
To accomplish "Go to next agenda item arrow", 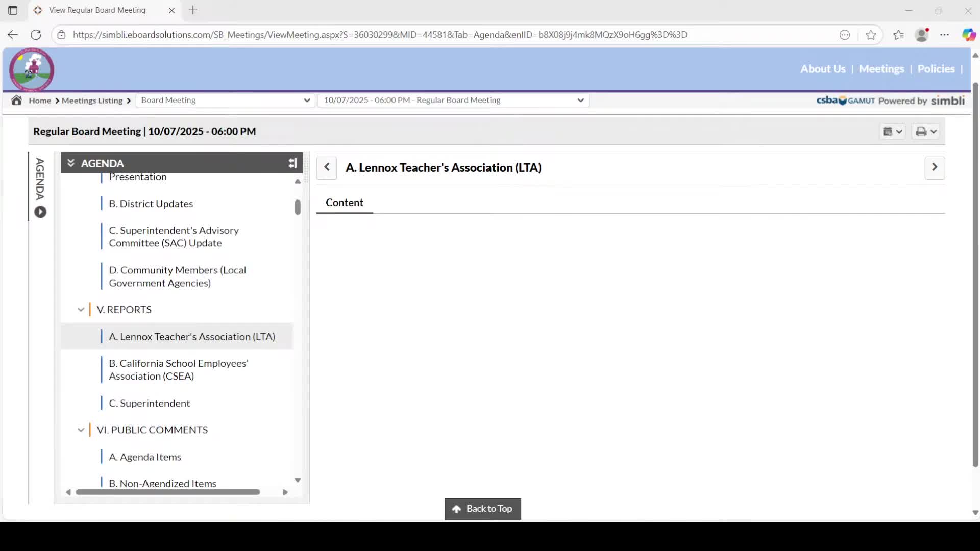I will coord(935,167).
